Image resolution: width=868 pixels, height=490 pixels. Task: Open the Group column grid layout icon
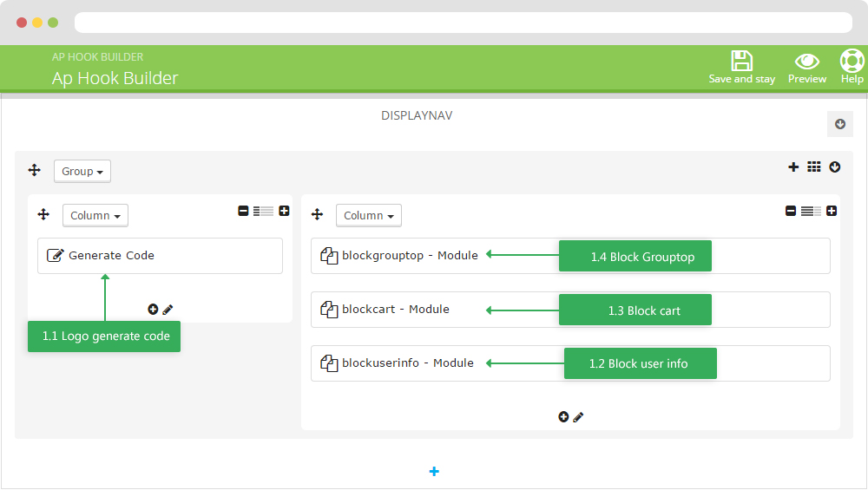[814, 167]
